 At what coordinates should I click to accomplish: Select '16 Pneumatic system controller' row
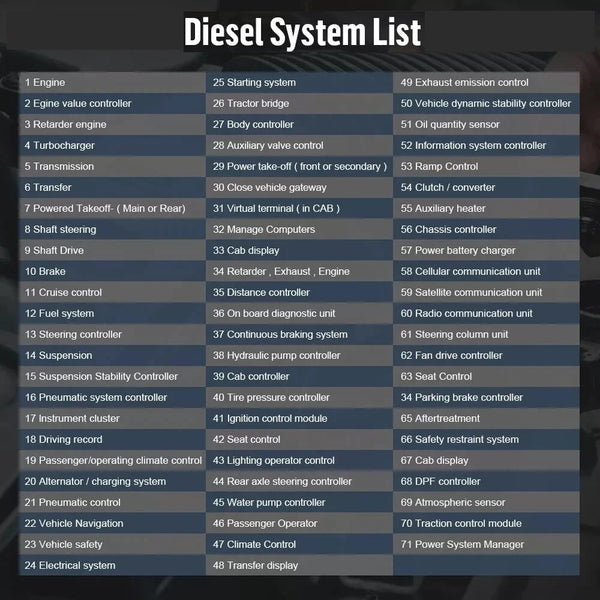(x=112, y=398)
